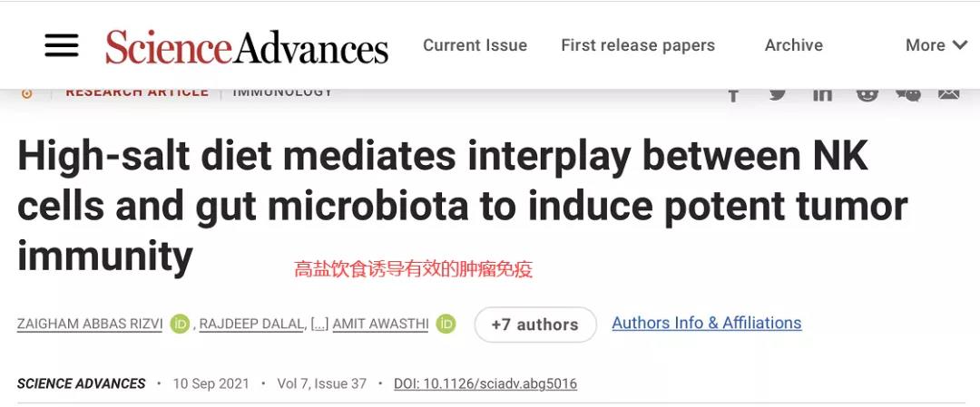Open the hamburger navigation menu
The height and width of the screenshot is (407, 980).
point(62,45)
